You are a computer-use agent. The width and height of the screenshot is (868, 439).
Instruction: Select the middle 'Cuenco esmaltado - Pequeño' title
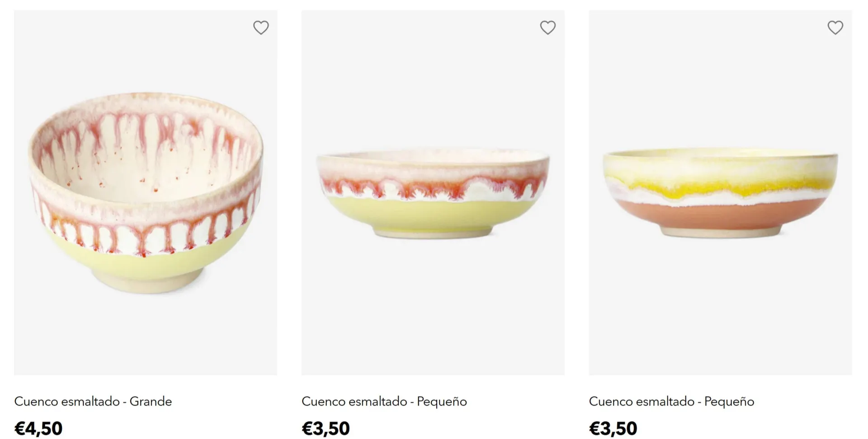pos(384,401)
